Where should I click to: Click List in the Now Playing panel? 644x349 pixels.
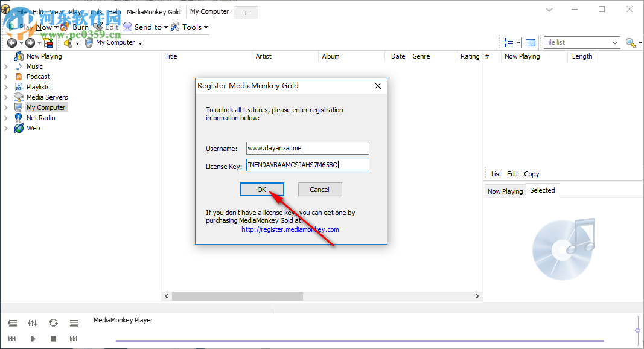pyautogui.click(x=496, y=174)
